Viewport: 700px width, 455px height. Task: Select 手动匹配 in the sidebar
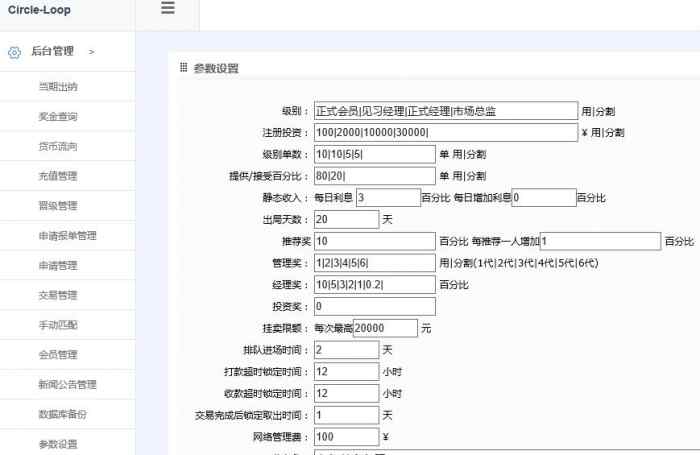[x=58, y=325]
